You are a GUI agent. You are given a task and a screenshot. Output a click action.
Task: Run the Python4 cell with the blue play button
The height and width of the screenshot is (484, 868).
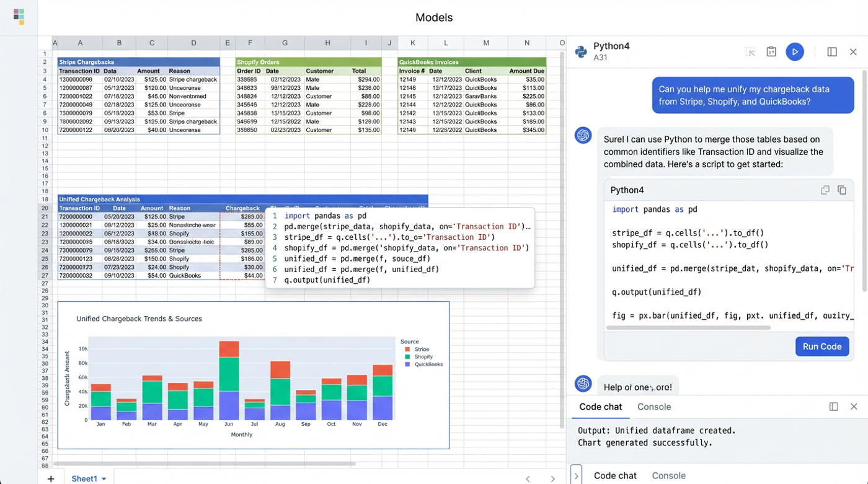coord(795,52)
